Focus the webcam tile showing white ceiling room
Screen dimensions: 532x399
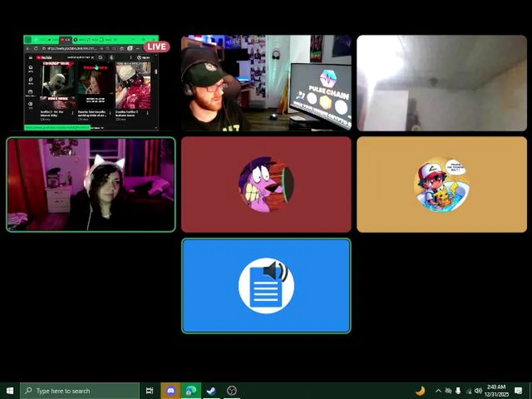click(442, 83)
